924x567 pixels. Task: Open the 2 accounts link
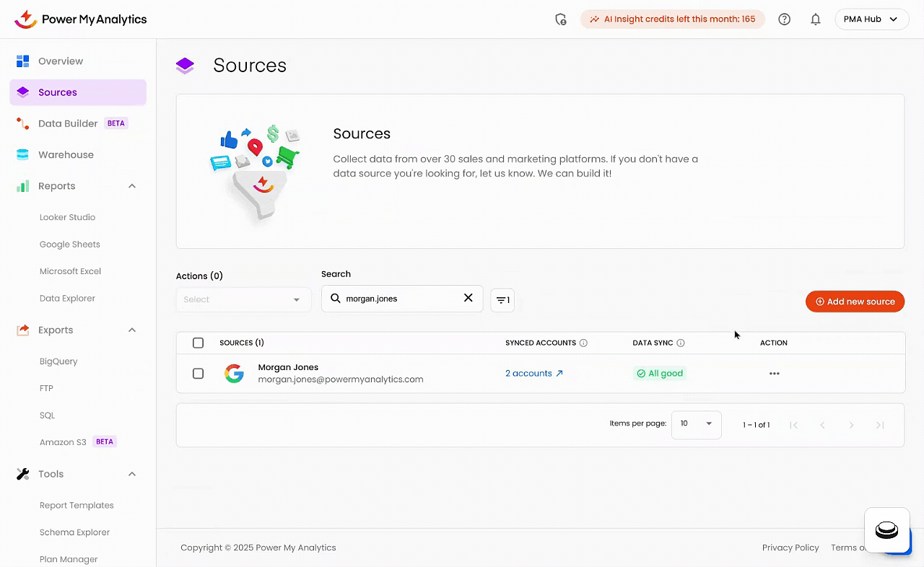[533, 374]
